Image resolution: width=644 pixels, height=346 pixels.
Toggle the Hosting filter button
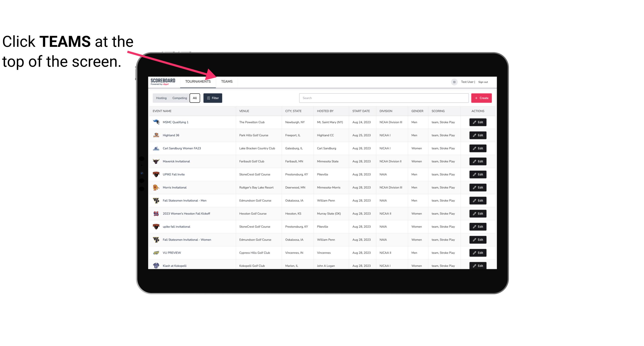(161, 98)
